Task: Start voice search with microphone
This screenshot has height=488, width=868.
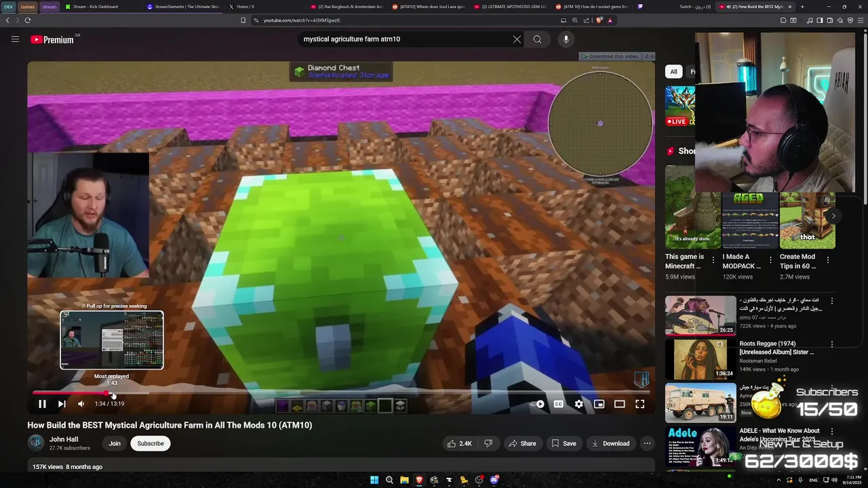Action: (x=566, y=39)
